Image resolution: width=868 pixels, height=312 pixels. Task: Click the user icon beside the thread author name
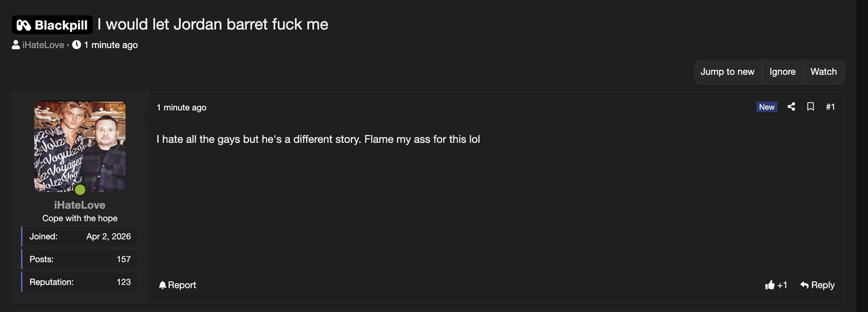tap(16, 45)
